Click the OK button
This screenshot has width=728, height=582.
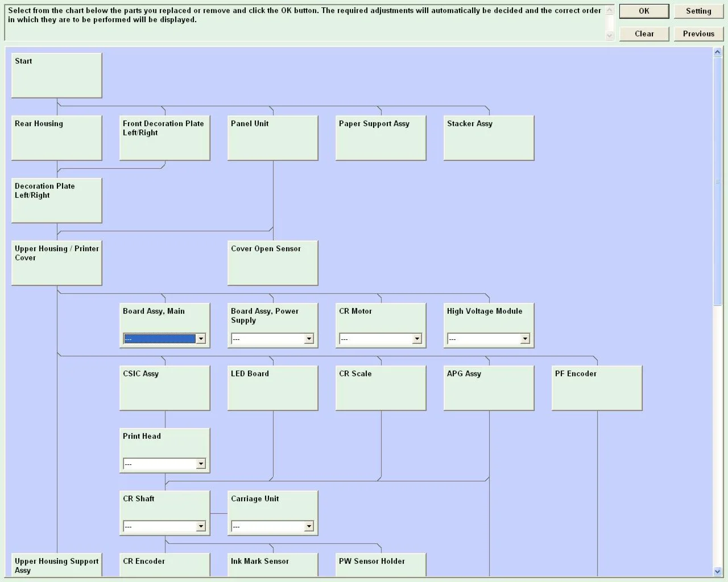pyautogui.click(x=644, y=11)
